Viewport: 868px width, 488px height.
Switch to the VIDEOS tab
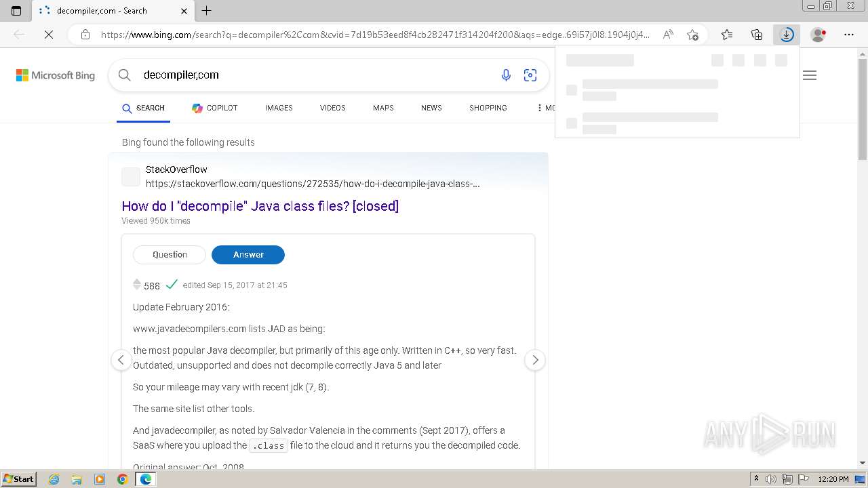pyautogui.click(x=333, y=108)
